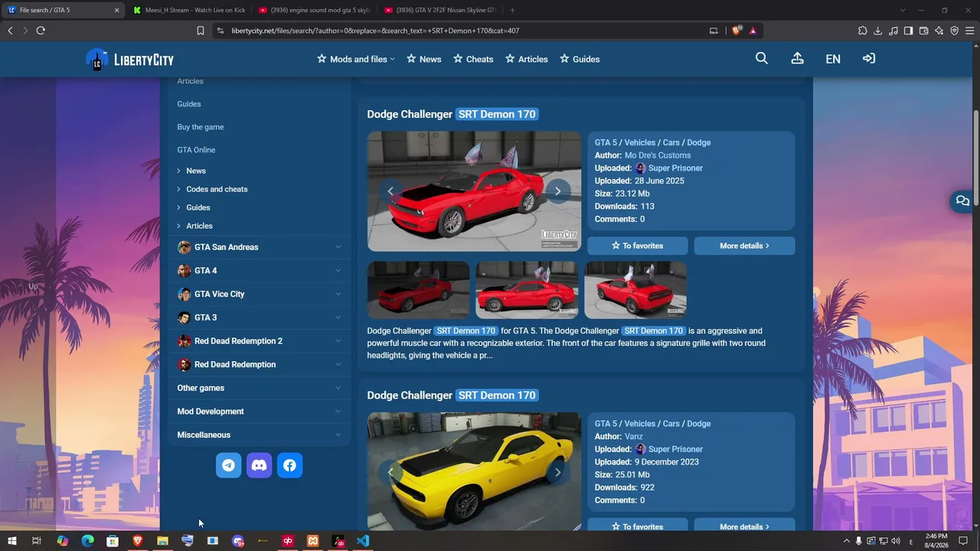980x551 pixels.
Task: Open Microsoft Edge from the taskbar
Action: click(x=87, y=541)
